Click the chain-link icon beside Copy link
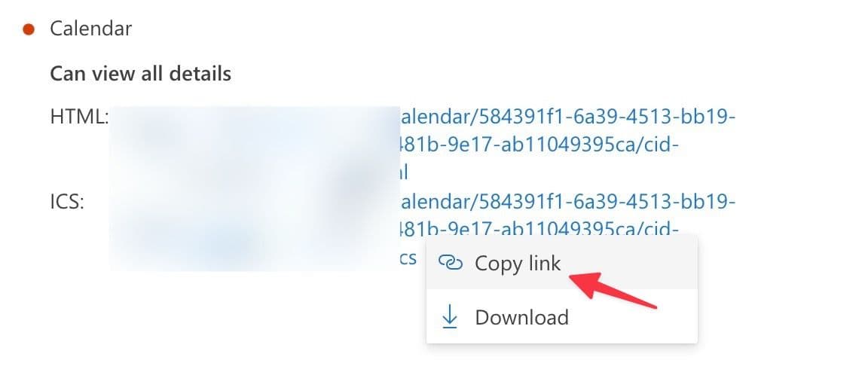Viewport: 868px width, 366px height. pyautogui.click(x=450, y=263)
